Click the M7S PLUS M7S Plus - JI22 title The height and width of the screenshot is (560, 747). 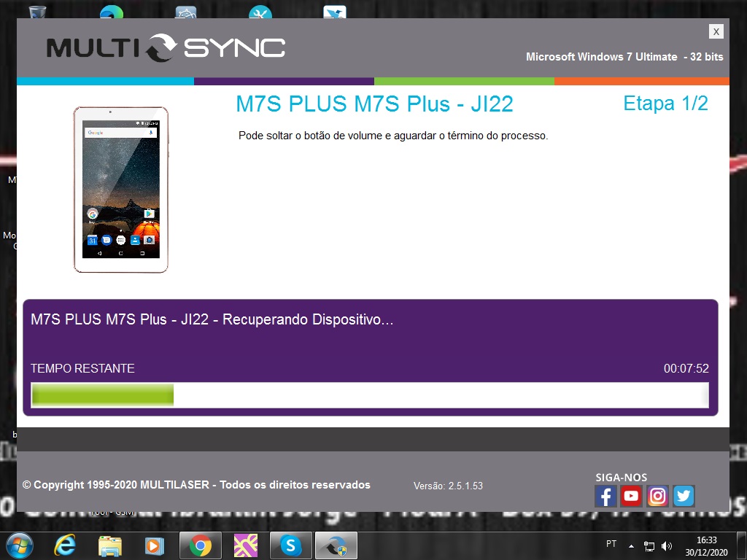point(374,104)
